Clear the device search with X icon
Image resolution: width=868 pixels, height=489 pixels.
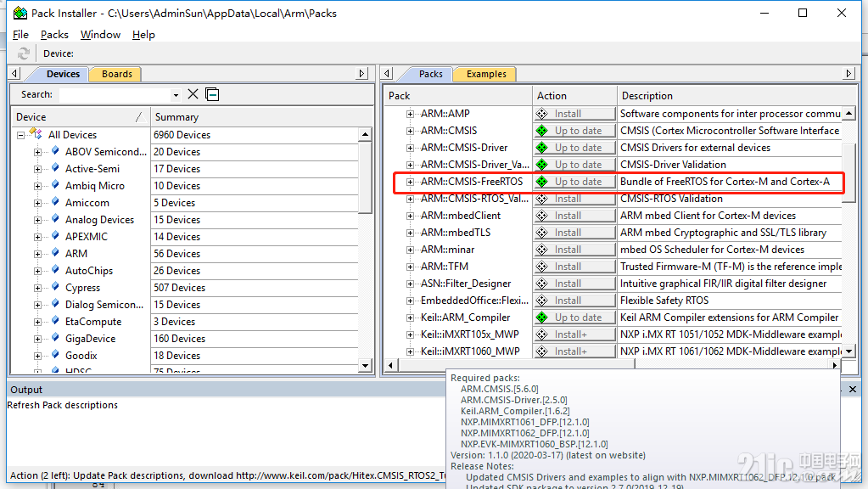[193, 94]
